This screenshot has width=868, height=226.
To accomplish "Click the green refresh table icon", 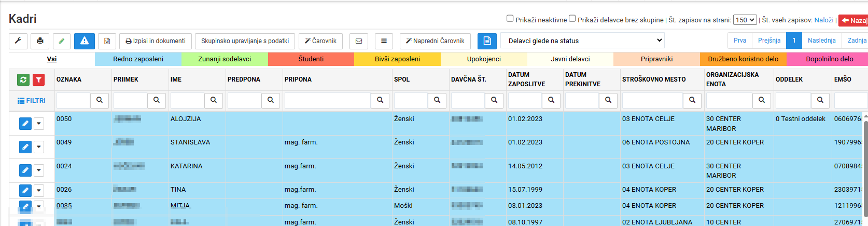I will pyautogui.click(x=23, y=79).
